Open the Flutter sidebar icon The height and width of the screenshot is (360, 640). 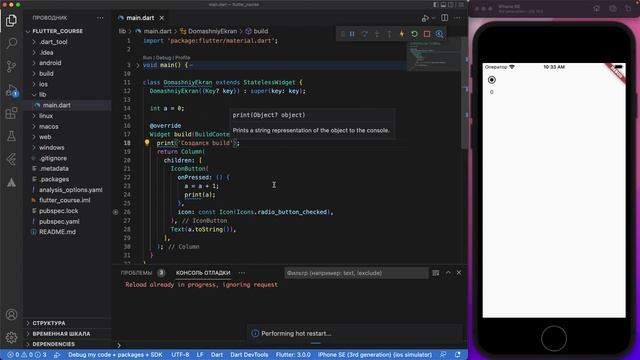tap(11, 159)
